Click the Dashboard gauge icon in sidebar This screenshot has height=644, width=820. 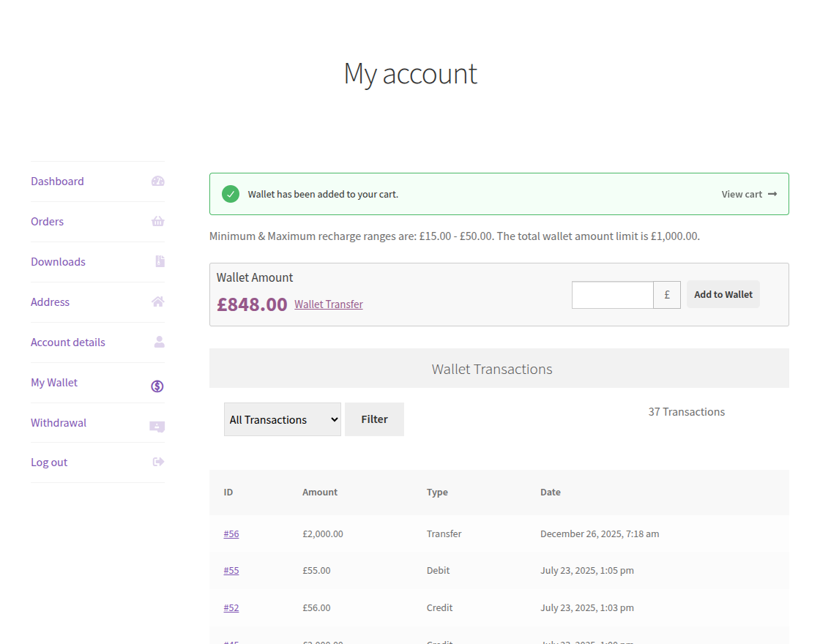coord(158,181)
